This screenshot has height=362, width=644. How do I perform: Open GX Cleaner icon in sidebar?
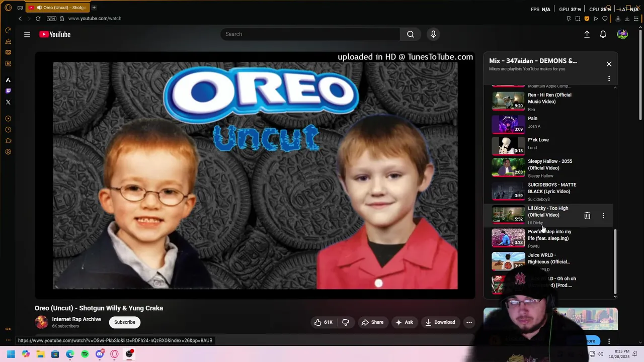click(8, 41)
